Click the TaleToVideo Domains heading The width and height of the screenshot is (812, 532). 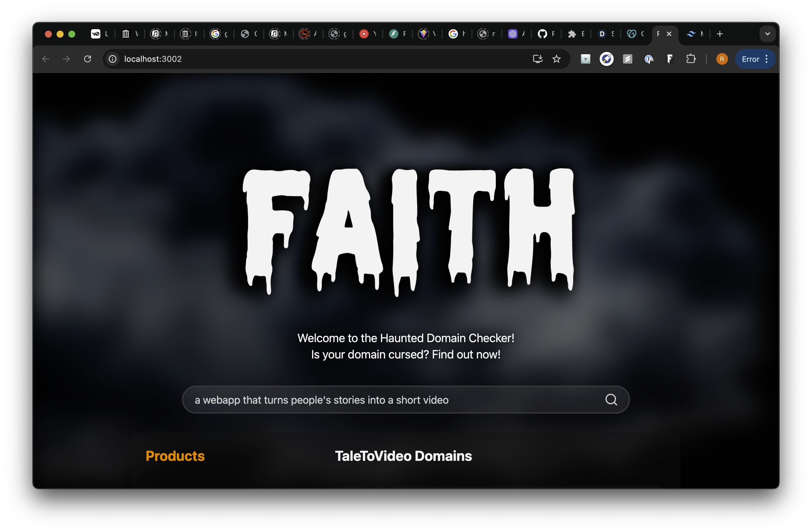[403, 456]
